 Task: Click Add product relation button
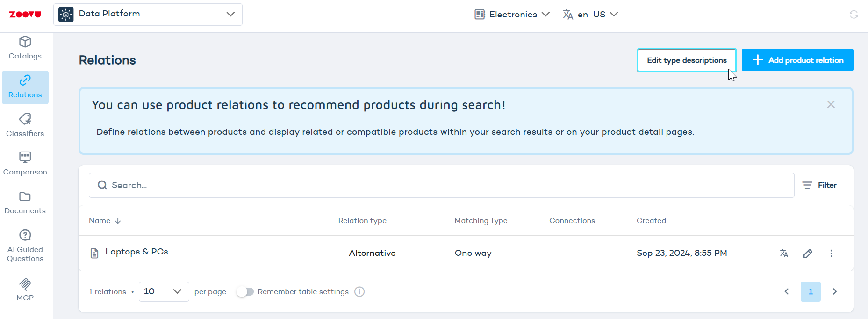[x=797, y=60]
